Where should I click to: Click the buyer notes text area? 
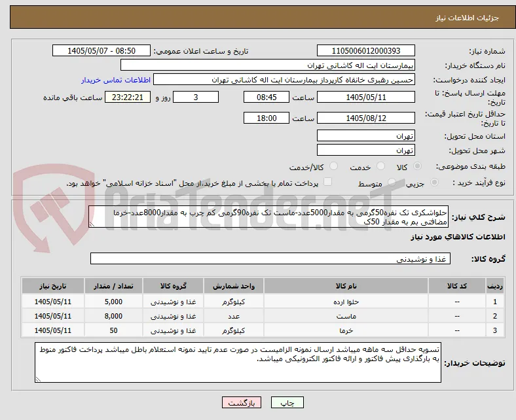238,362
